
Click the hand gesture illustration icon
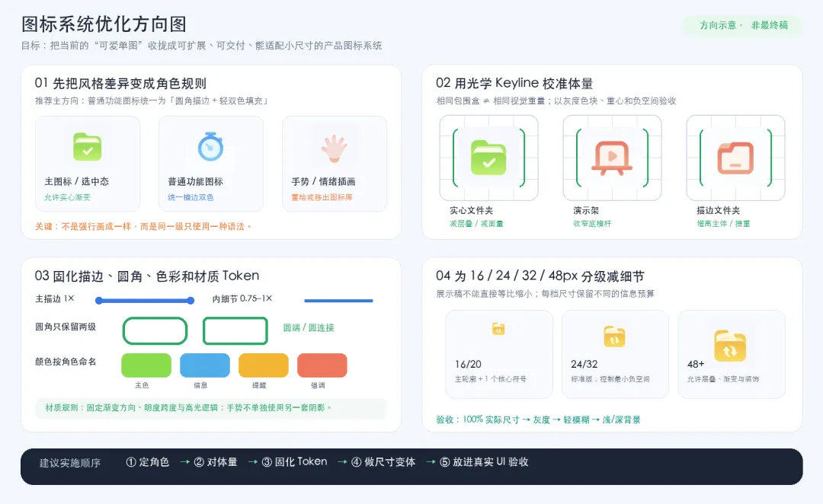pos(335,148)
